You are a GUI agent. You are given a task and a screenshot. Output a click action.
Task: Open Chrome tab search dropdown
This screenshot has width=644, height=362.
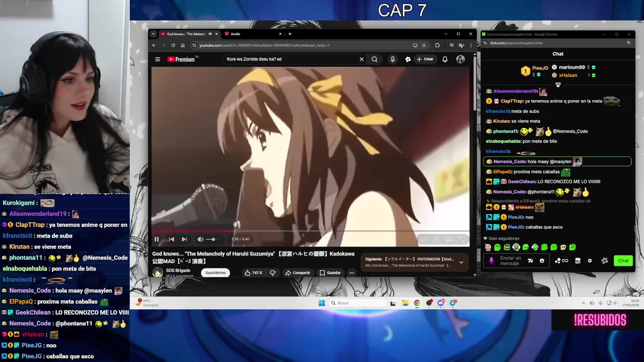click(x=153, y=34)
